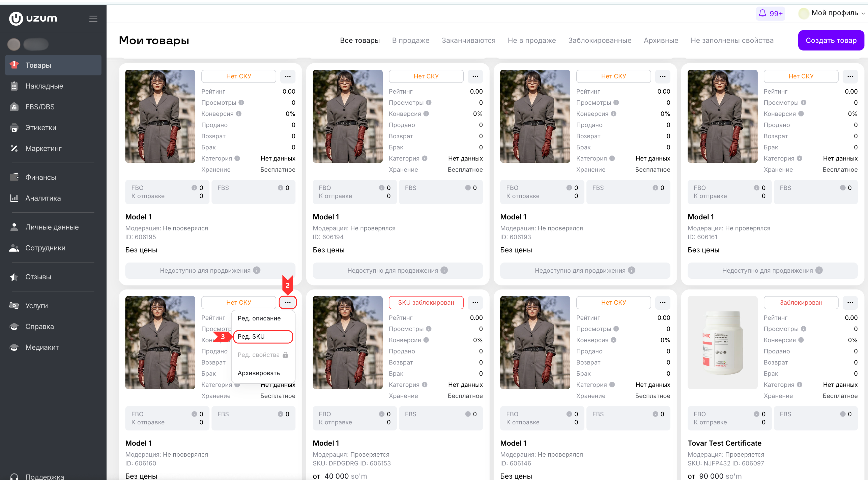Open the three-dot menu on the SKU заблокирован card
The height and width of the screenshot is (480, 868).
pos(475,302)
